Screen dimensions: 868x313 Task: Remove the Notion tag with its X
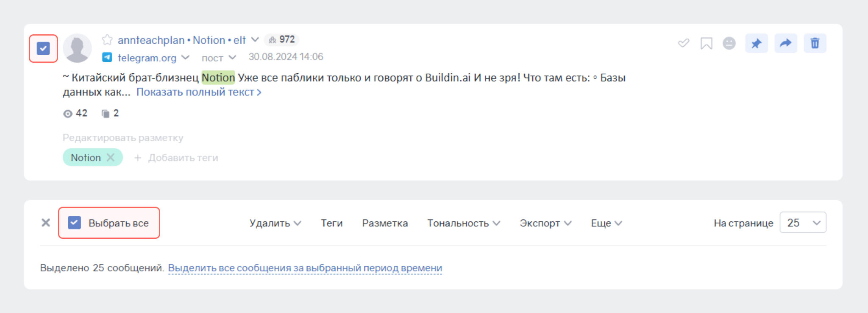point(111,157)
